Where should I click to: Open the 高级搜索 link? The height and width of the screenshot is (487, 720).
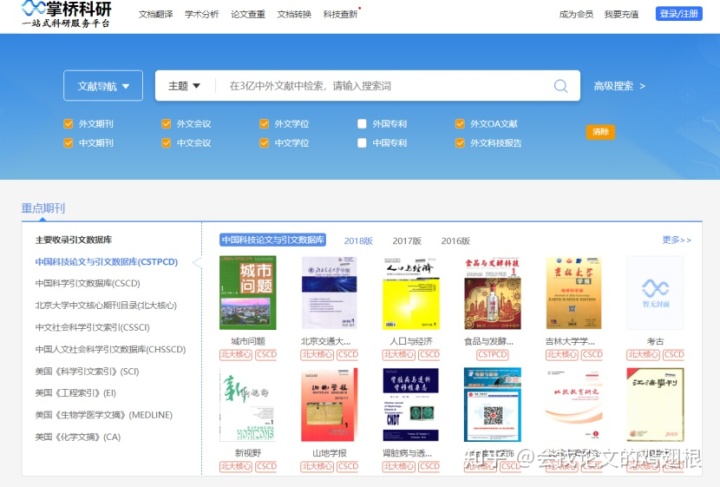[x=619, y=86]
